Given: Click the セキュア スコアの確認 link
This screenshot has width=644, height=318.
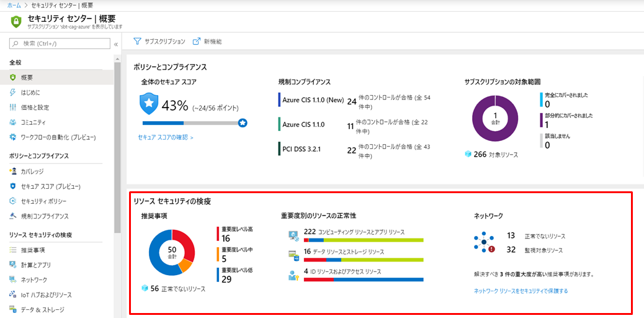Looking at the screenshot, I should (x=166, y=137).
